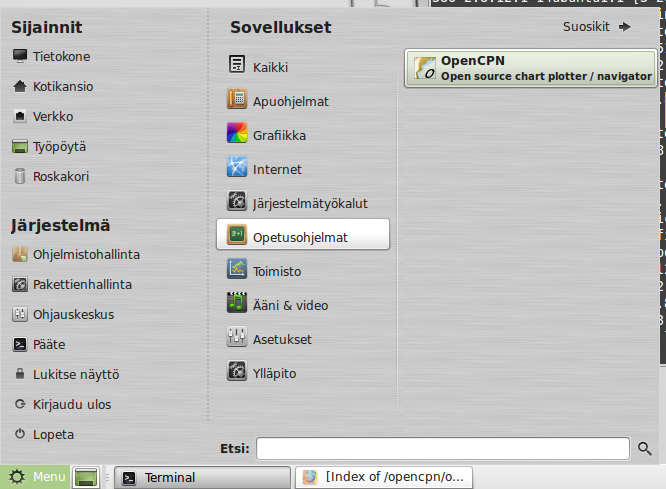The height and width of the screenshot is (489, 666).
Task: Open the Roskakori trash icon
Action: point(20,176)
